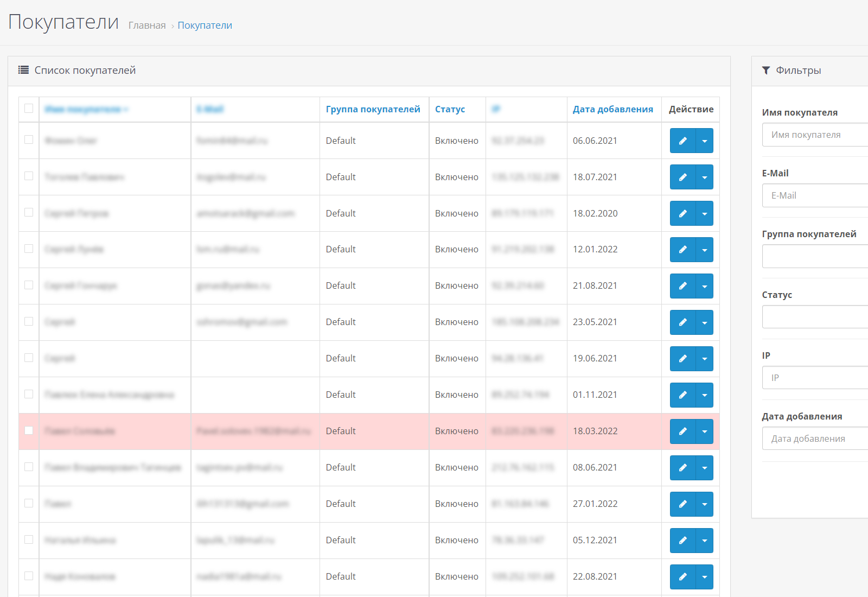Check the highlighted row dated 18.03.2022
The height and width of the screenshot is (597, 868).
[x=29, y=430]
